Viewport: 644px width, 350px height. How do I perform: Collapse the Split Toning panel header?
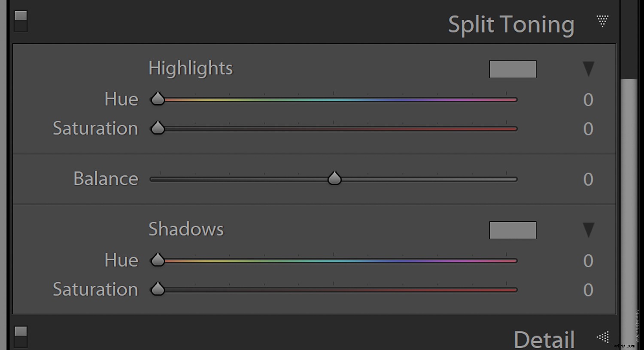click(x=511, y=24)
